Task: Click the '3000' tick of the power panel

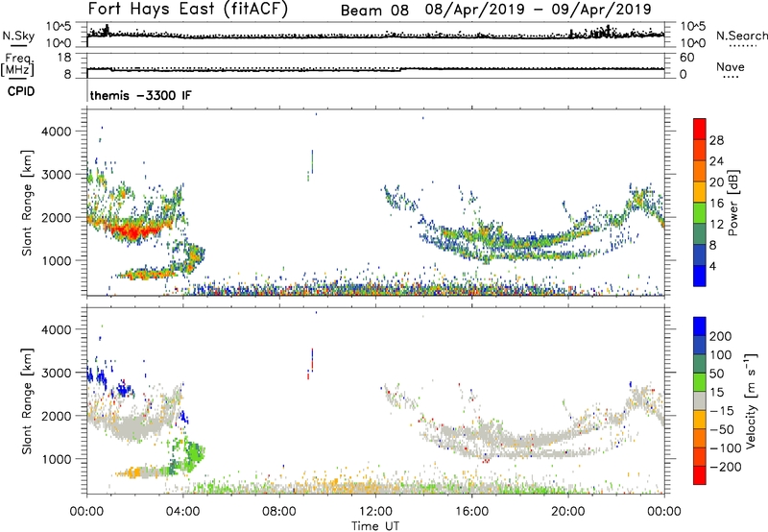Action: [x=56, y=175]
